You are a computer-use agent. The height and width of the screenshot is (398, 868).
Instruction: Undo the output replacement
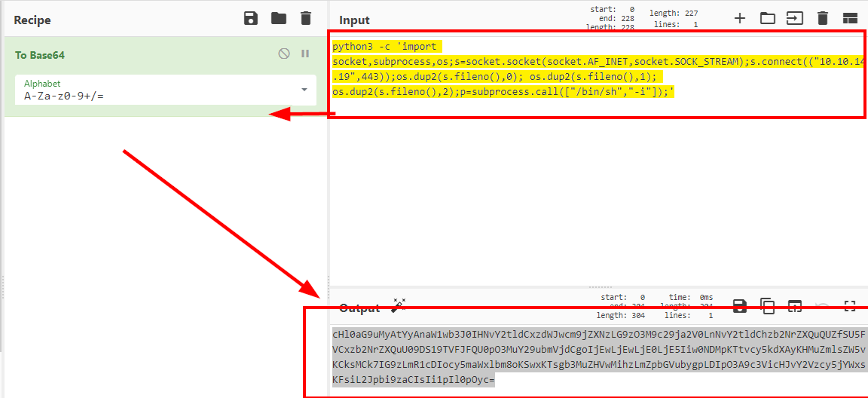[x=823, y=306]
